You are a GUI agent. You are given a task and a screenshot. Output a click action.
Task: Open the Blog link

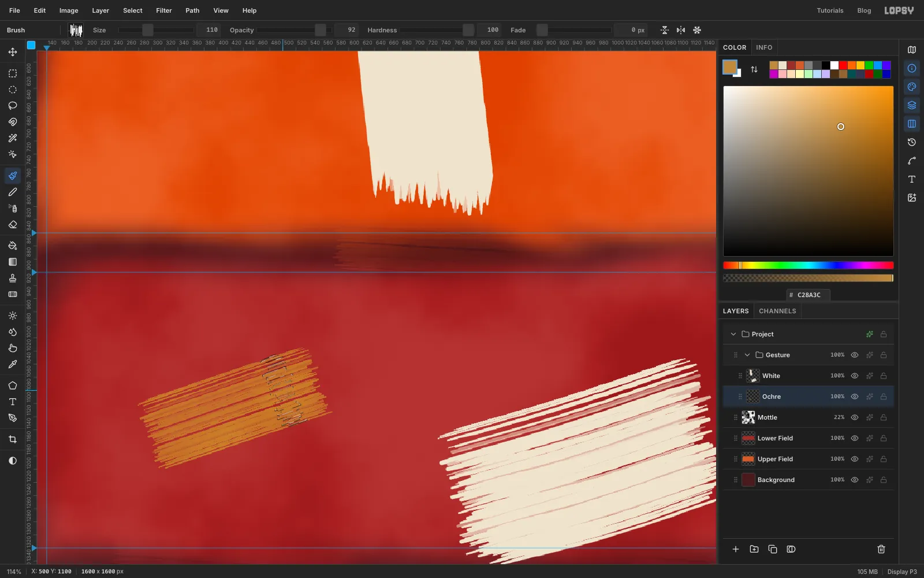point(864,10)
